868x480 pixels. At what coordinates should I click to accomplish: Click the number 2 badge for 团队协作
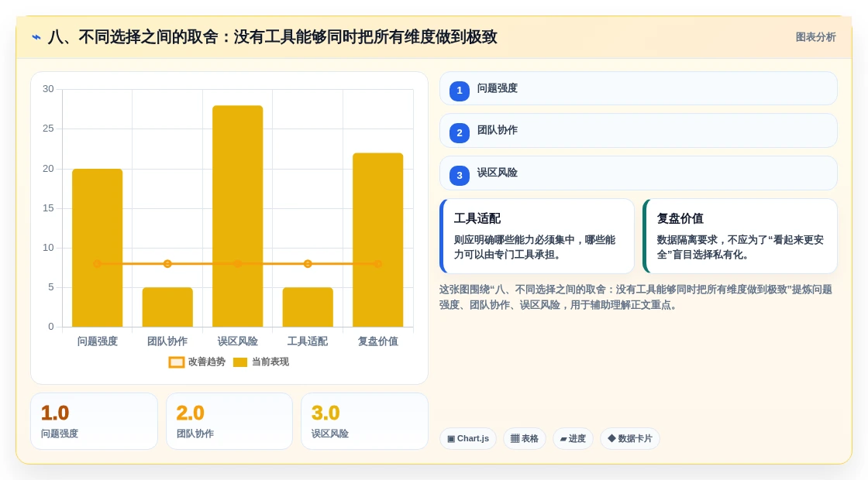click(460, 132)
